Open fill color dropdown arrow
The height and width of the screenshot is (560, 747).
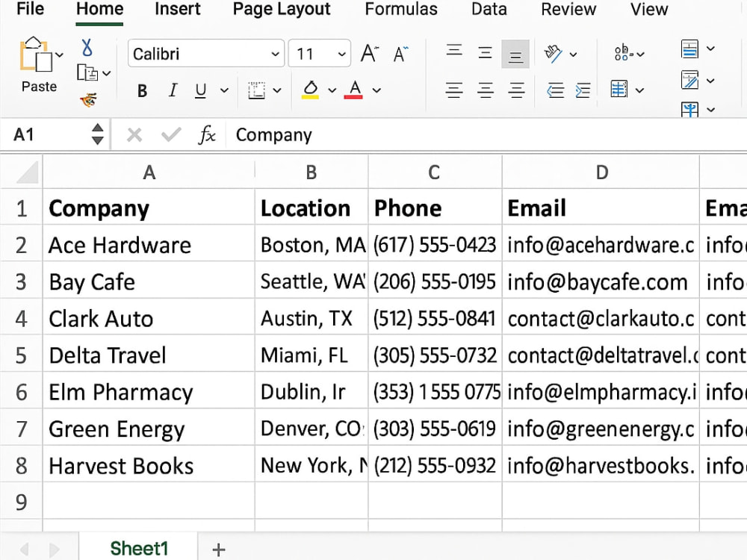[332, 90]
